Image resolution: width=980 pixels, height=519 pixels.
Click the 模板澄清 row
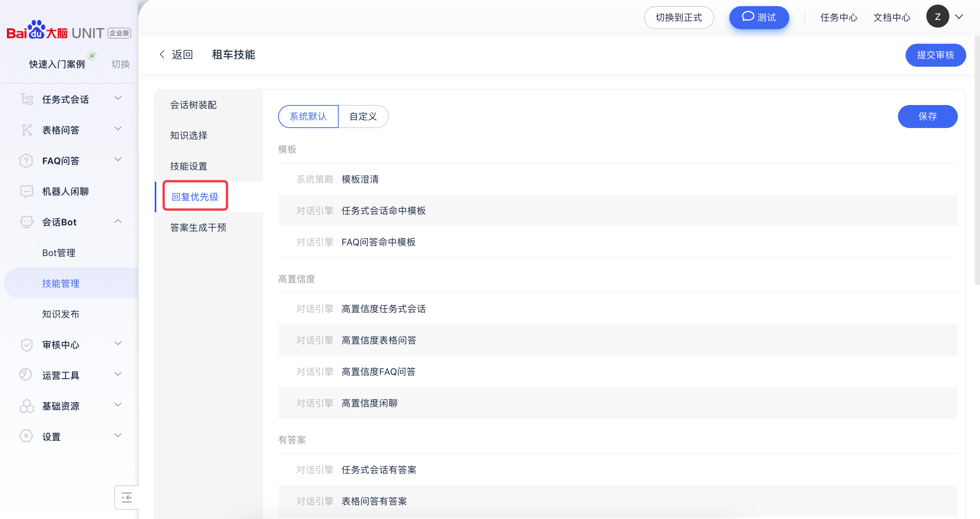point(618,179)
